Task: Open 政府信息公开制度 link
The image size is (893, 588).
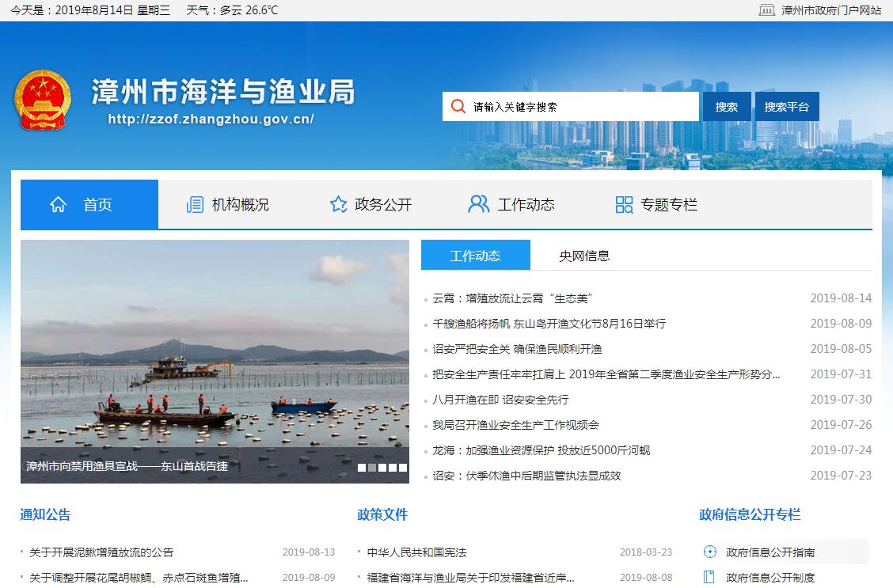Action: 770,577
